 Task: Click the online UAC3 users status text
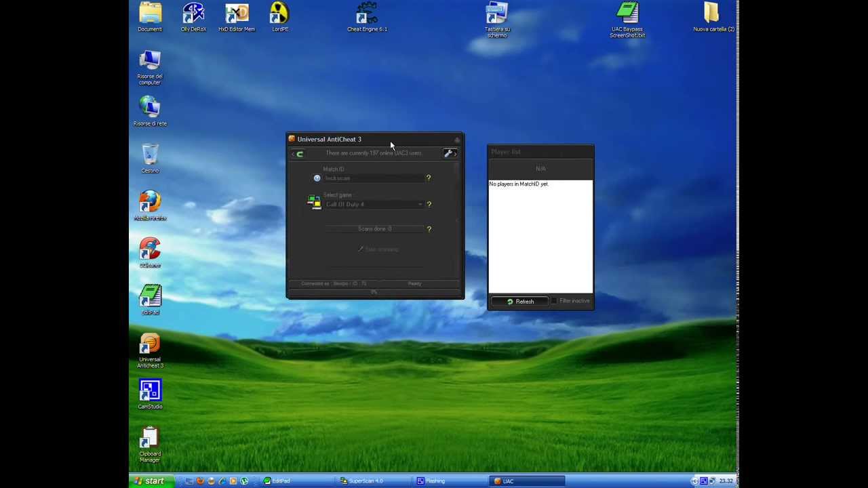coord(374,153)
